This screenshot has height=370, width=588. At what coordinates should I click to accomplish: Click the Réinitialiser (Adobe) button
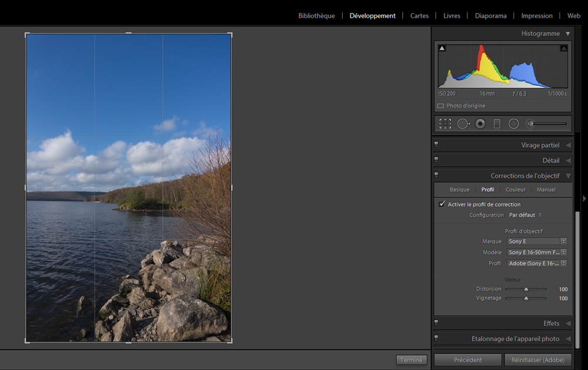538,360
